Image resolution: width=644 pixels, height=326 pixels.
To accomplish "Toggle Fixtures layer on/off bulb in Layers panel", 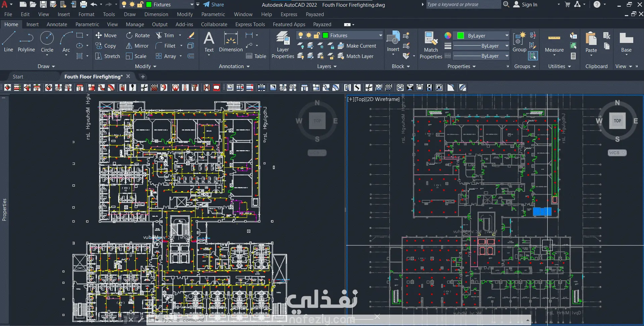I will pyautogui.click(x=301, y=35).
